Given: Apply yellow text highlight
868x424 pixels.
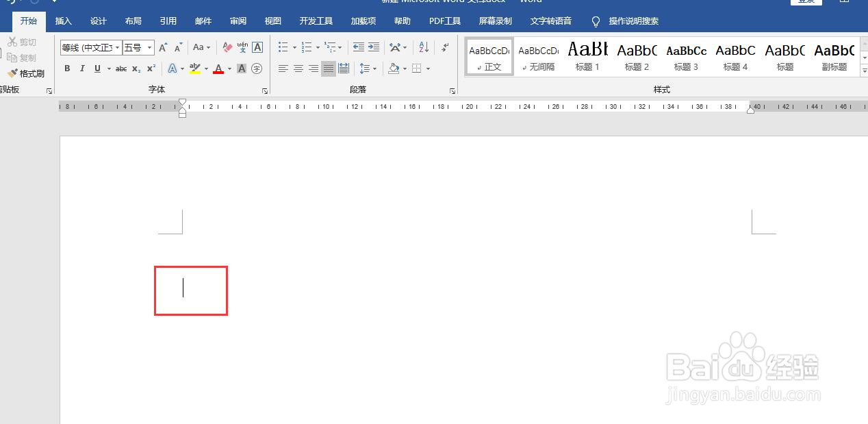Looking at the screenshot, I should pyautogui.click(x=195, y=68).
